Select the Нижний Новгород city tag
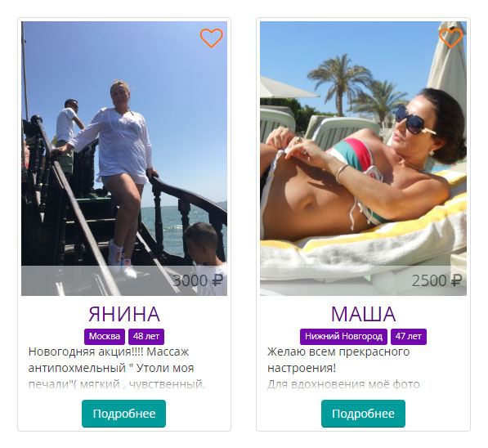488x448 pixels. 343,337
